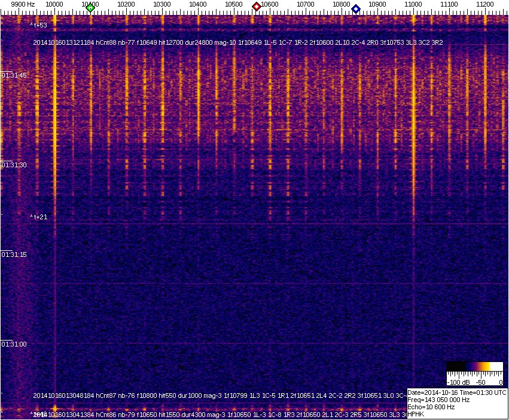509x420 pixels.
Task: Click the hCnt88 annotation text line
Action: pos(238,43)
